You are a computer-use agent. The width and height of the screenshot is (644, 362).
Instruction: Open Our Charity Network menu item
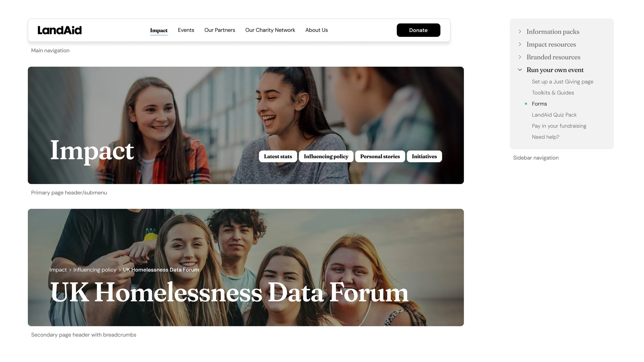pyautogui.click(x=270, y=30)
